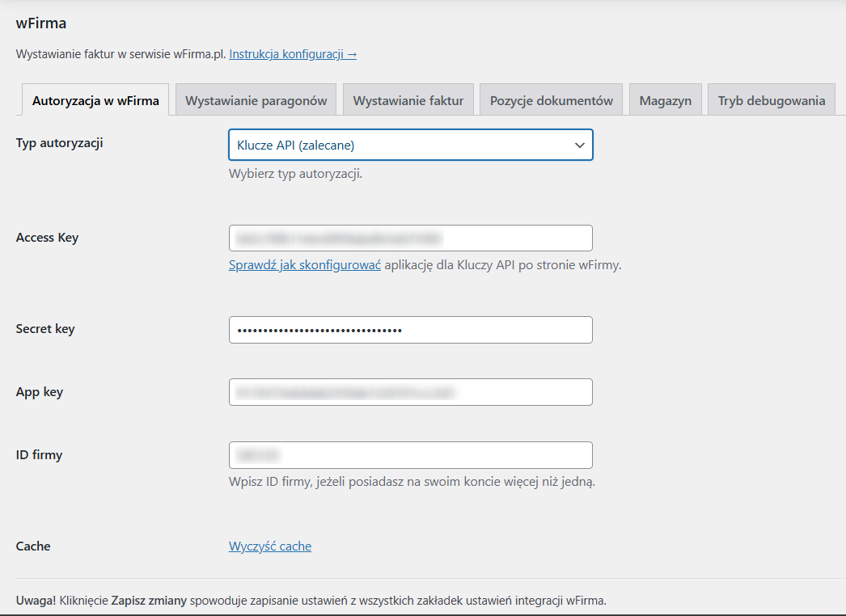846x616 pixels.
Task: Switch to the Wystawianie paragonów tab
Action: click(256, 100)
